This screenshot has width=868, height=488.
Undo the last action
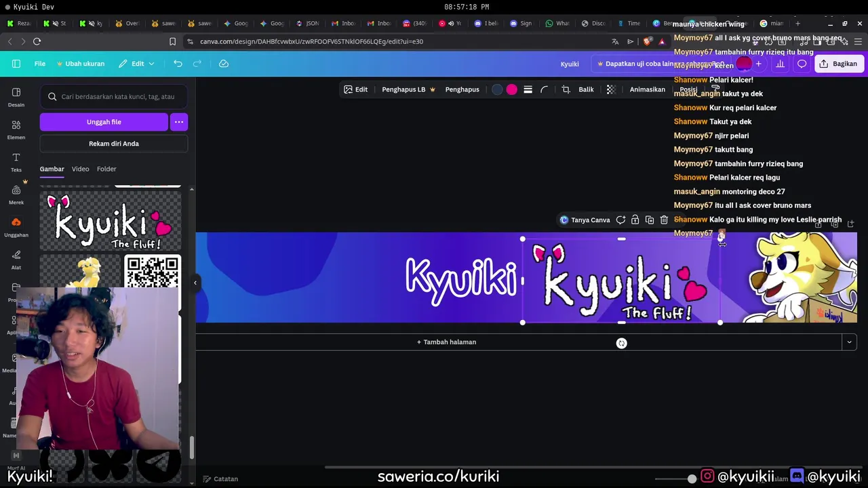point(178,64)
